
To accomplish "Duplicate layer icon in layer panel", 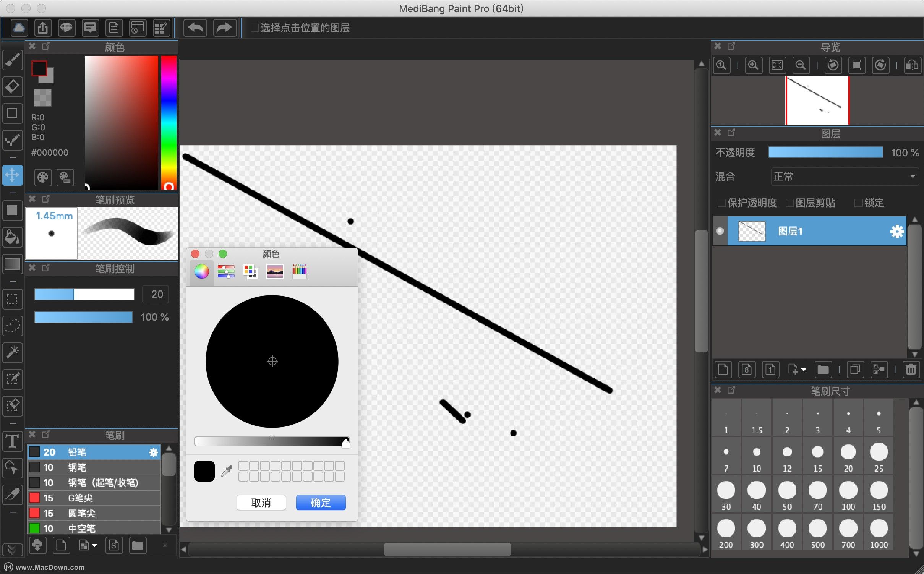I will pyautogui.click(x=855, y=370).
